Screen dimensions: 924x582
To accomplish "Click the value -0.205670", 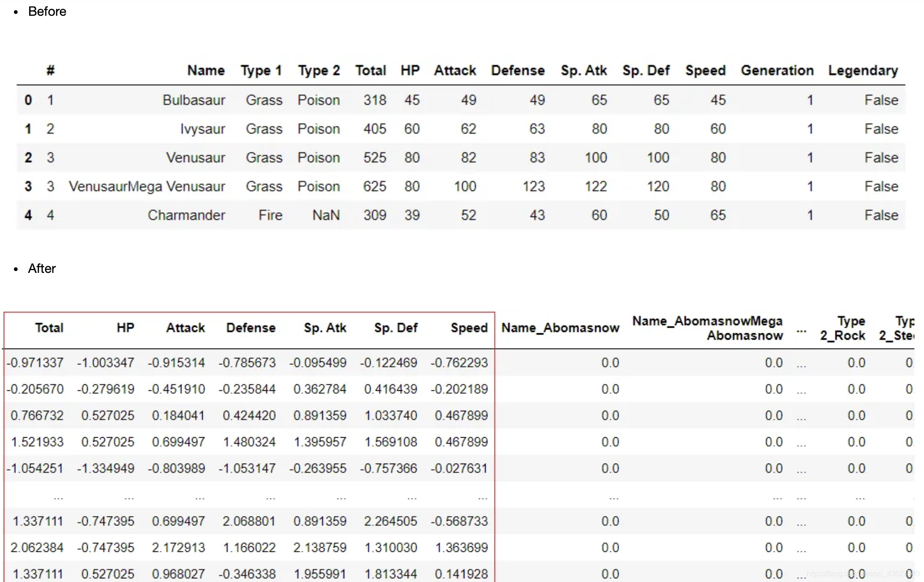I will (35, 389).
